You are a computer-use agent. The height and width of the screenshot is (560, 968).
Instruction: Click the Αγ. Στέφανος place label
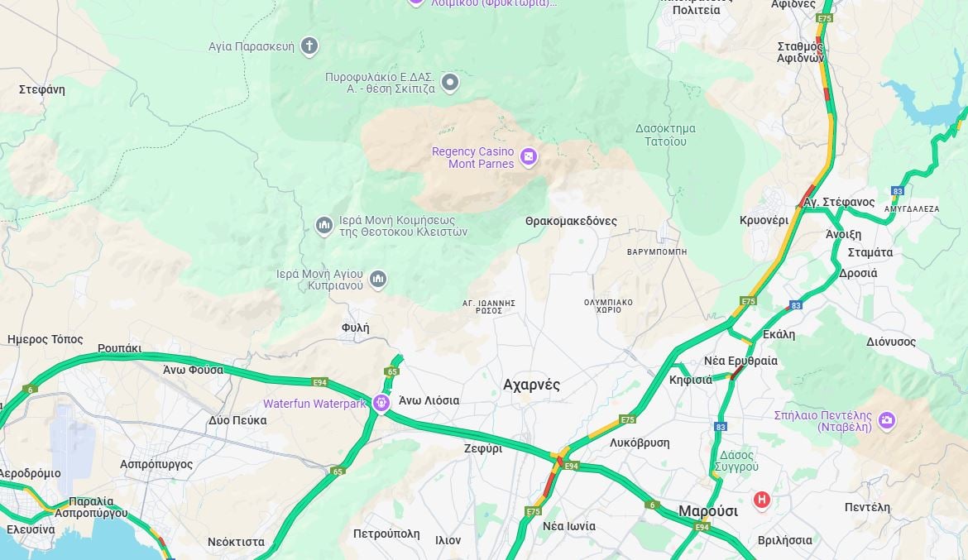839,202
